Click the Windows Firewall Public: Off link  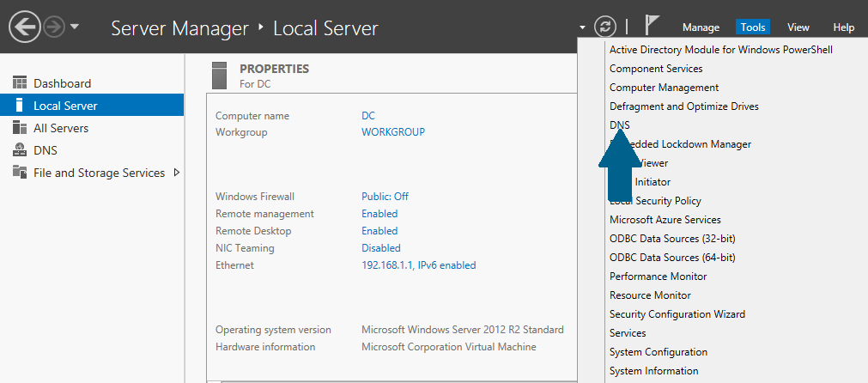click(x=385, y=197)
